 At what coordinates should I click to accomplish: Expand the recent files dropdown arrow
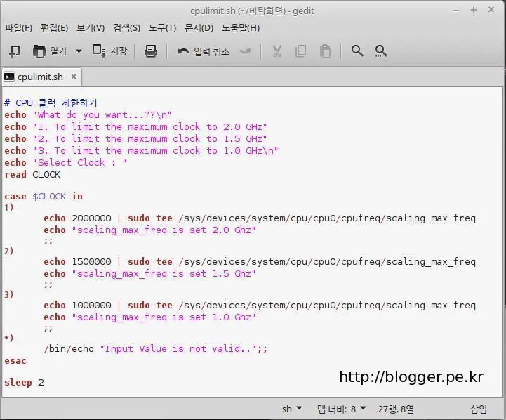coord(79,51)
